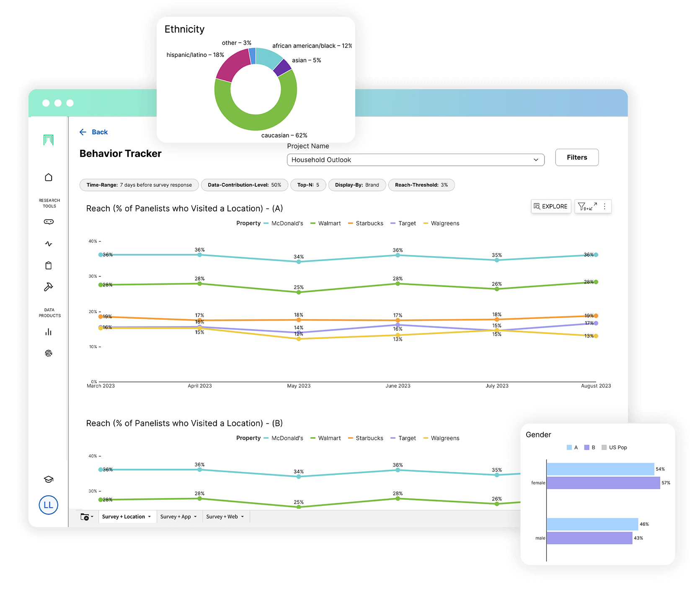The image size is (700, 592).
Task: Open the clipboard survey icon
Action: 49,265
